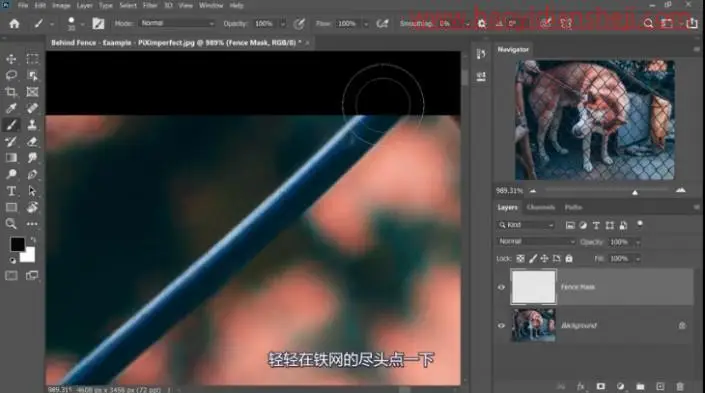Select the Object Selection tool
Image resolution: width=705 pixels, height=393 pixels.
tap(32, 75)
